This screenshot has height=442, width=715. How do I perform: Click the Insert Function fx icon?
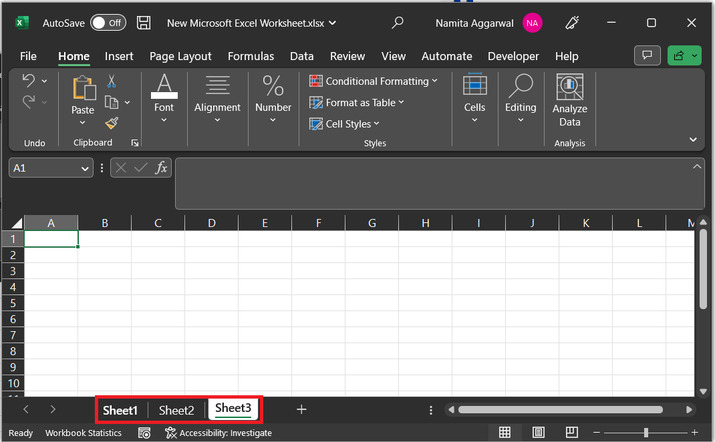pyautogui.click(x=161, y=167)
